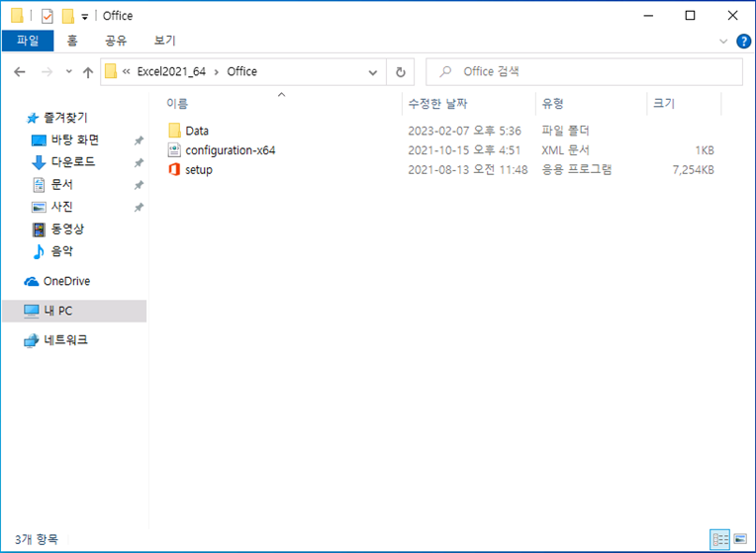The image size is (756, 553).
Task: Switch to details view layout icon
Action: pos(720,539)
